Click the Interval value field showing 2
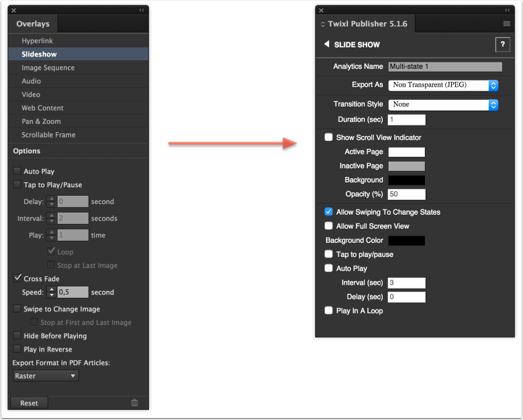 coord(73,218)
